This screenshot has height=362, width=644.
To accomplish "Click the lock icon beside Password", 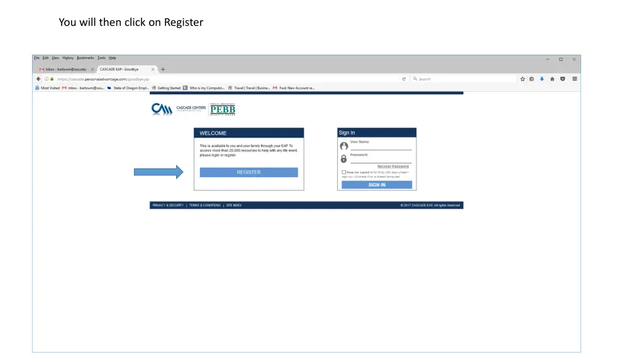I will coord(344,158).
